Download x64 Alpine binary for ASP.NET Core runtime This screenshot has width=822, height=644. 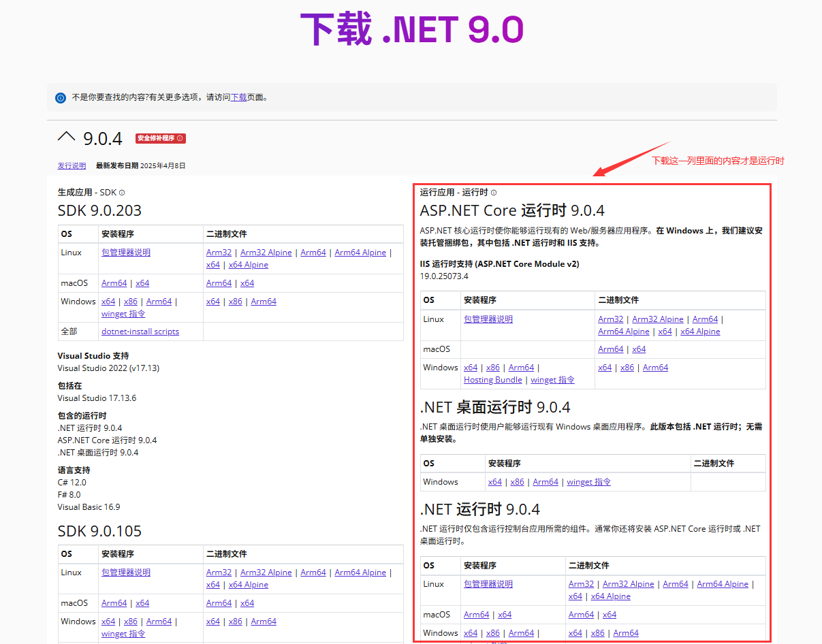tap(700, 331)
